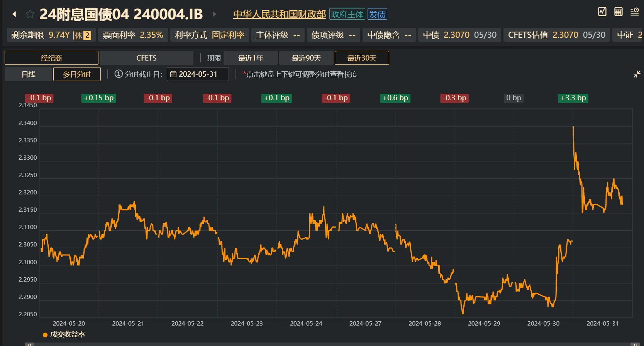This screenshot has width=644, height=346.
Task: Open the 中华人民共和国财政部 issuer link
Action: (279, 14)
